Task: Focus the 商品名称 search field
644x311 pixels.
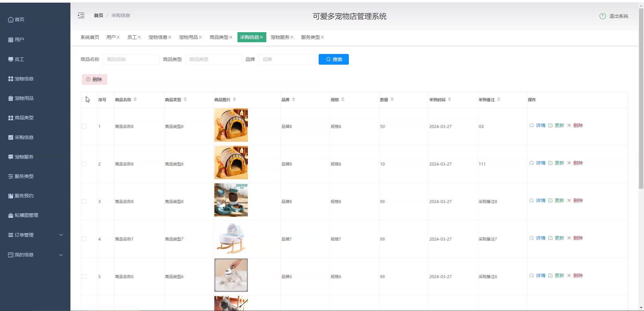Action: [x=131, y=59]
